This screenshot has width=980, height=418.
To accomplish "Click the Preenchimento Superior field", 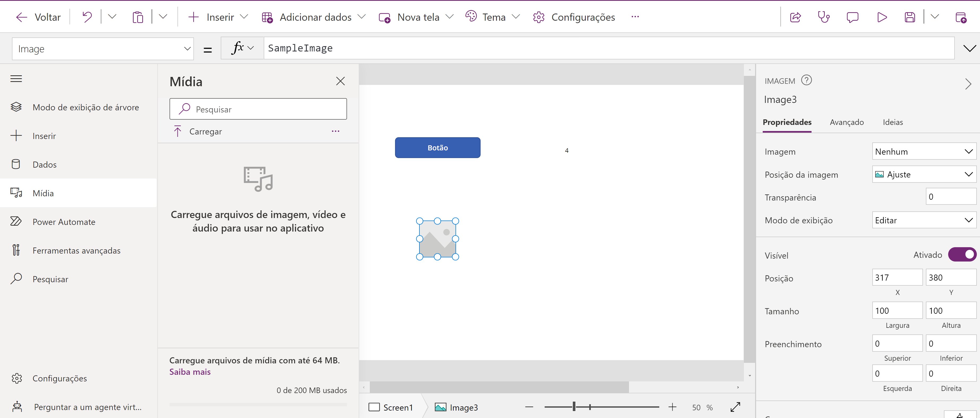I will click(897, 343).
